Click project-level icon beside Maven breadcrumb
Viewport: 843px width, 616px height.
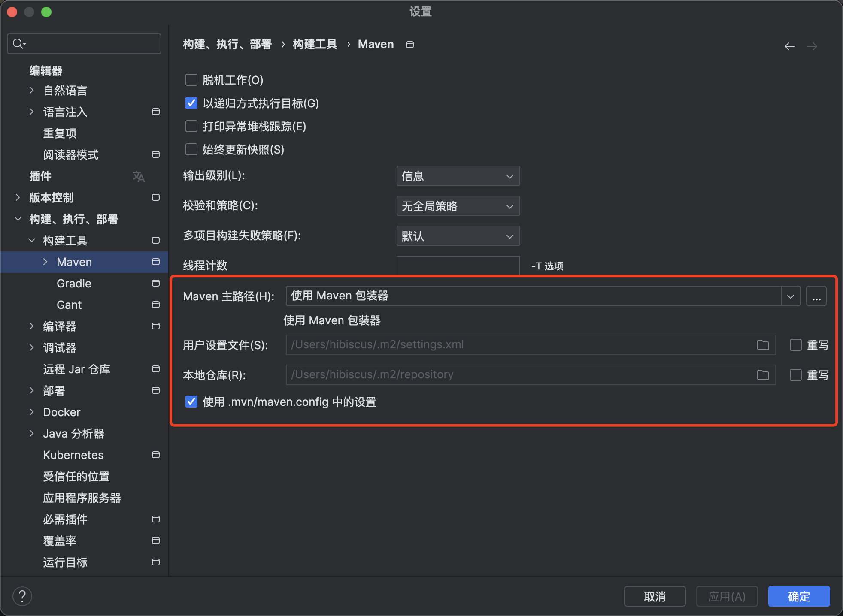410,45
